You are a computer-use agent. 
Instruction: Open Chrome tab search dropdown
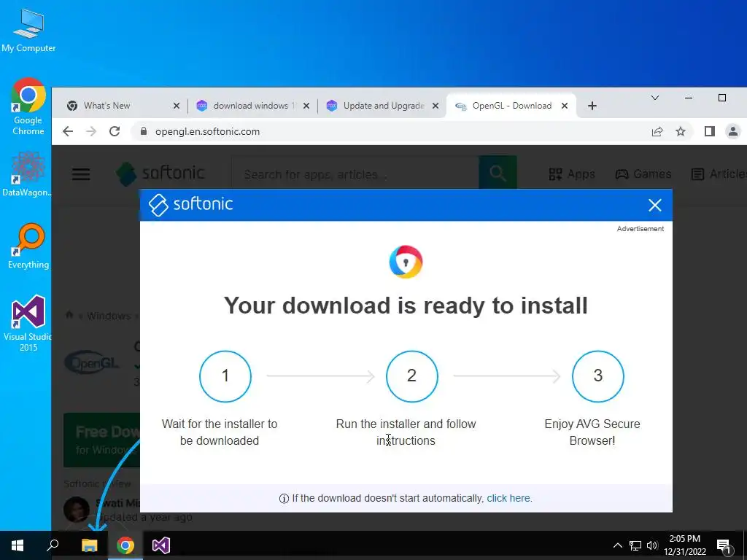coord(655,98)
